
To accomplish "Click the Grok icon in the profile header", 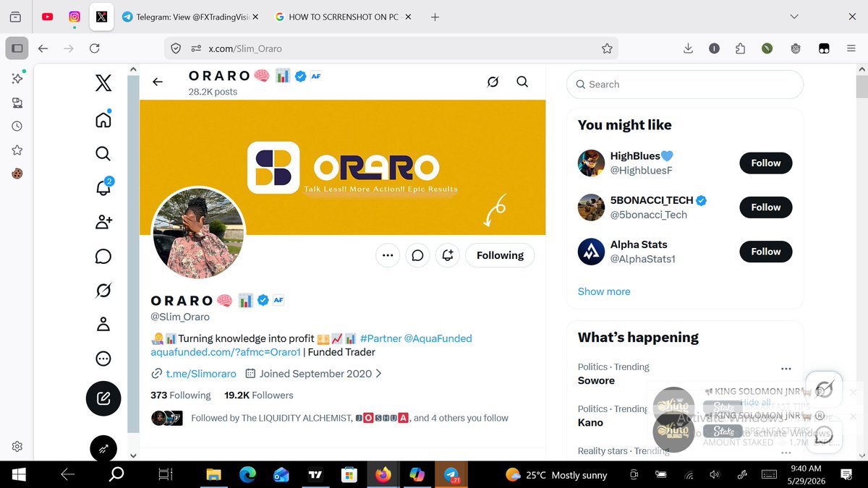I will (x=493, y=82).
